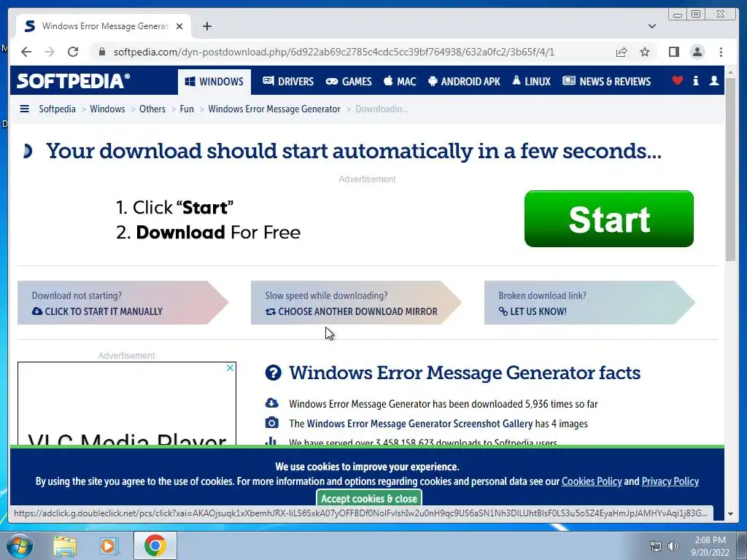Open the MAC section
Screen dimensions: 747x560
coord(400,82)
